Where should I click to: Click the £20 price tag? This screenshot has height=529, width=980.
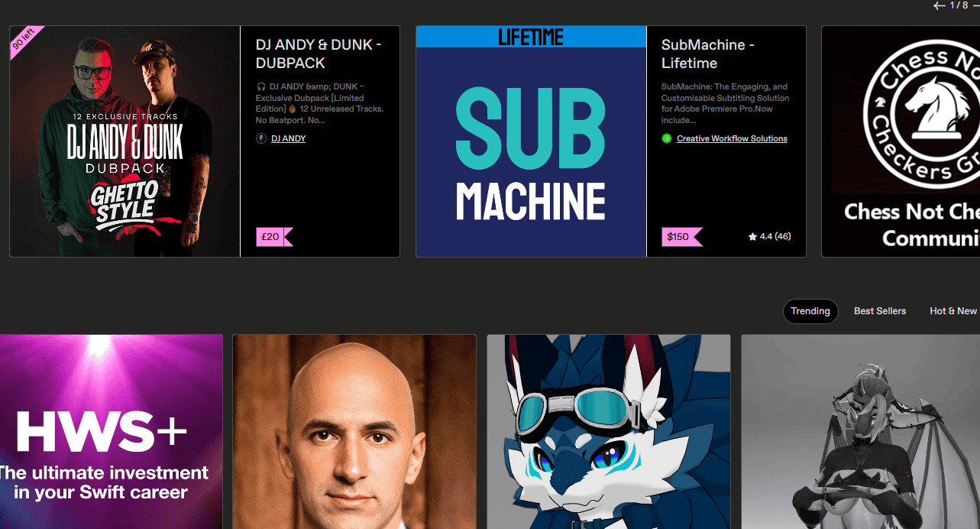(x=274, y=237)
